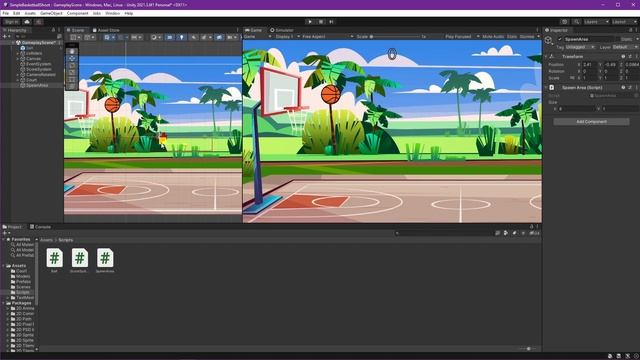Toggle SpawnArea active checkbox in Inspector
Viewport: 640px width, 360px height.
click(x=560, y=39)
